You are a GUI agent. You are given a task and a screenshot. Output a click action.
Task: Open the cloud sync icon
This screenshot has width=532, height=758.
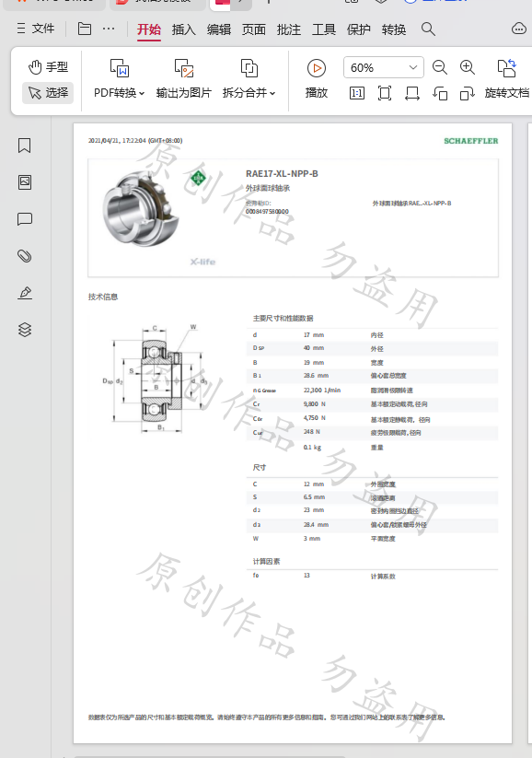pyautogui.click(x=518, y=29)
